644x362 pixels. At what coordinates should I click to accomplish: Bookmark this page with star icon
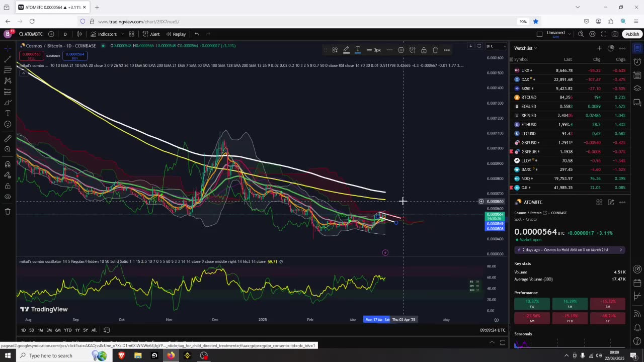click(x=536, y=22)
